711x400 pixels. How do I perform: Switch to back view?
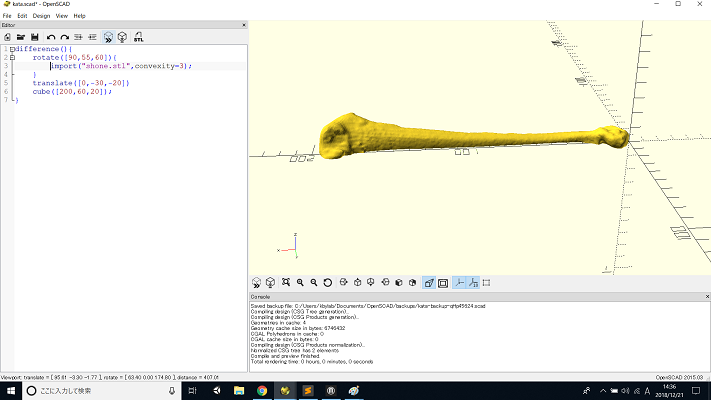coord(412,283)
